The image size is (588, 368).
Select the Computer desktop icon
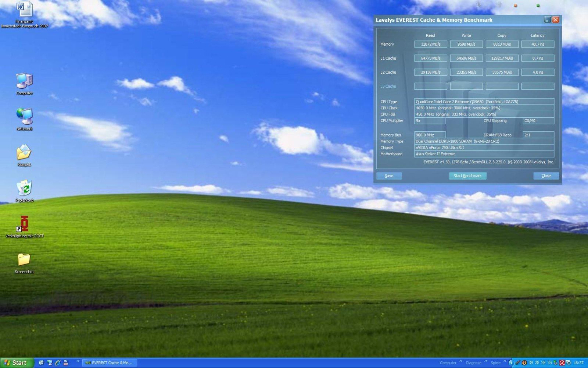coord(24,84)
